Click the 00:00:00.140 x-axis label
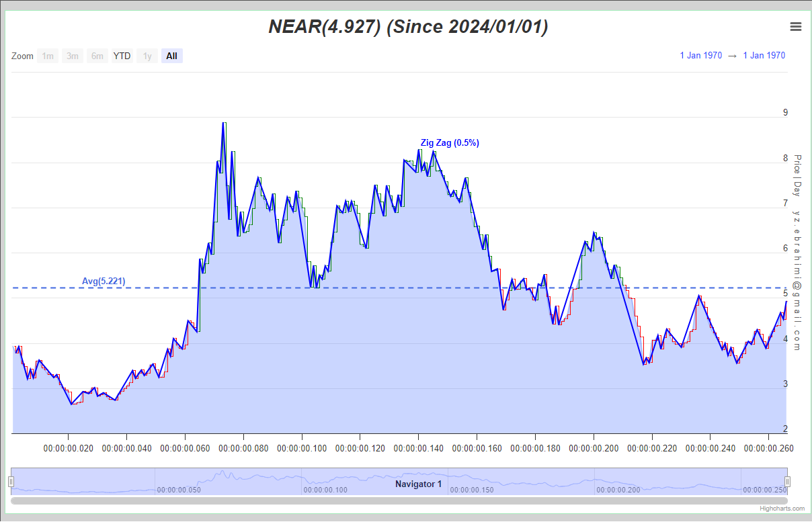812x522 pixels. (418, 448)
